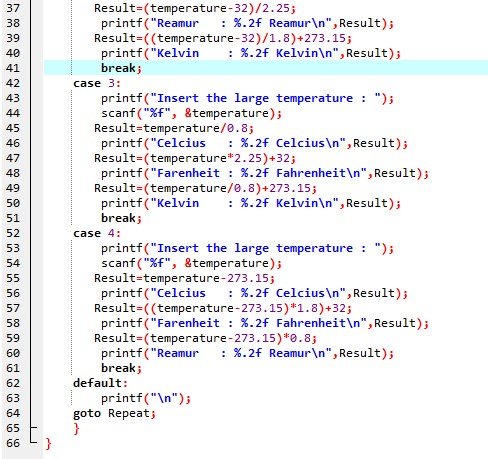Click the Farenheit printf on line 58

point(265,323)
